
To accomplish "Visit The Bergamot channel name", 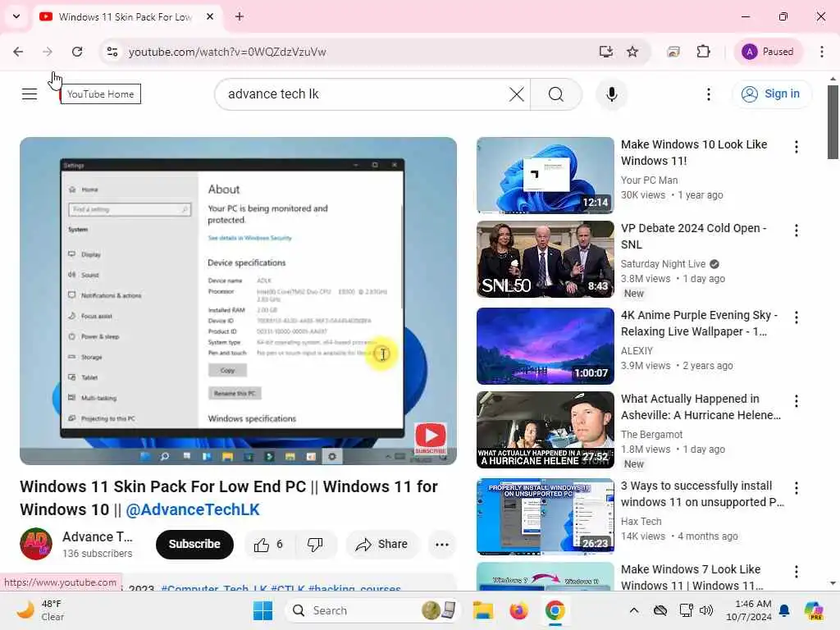I will 651,435.
